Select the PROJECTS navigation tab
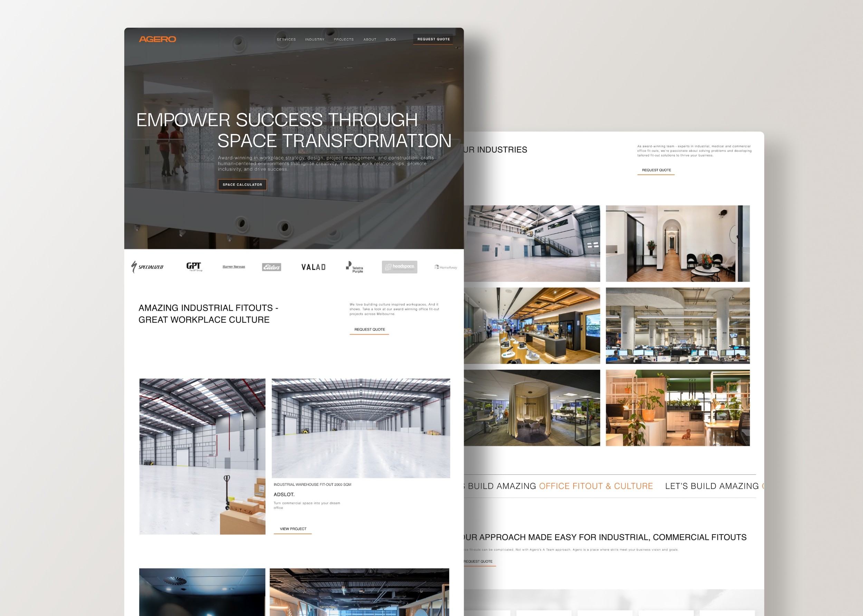This screenshot has width=863, height=616. pos(343,39)
